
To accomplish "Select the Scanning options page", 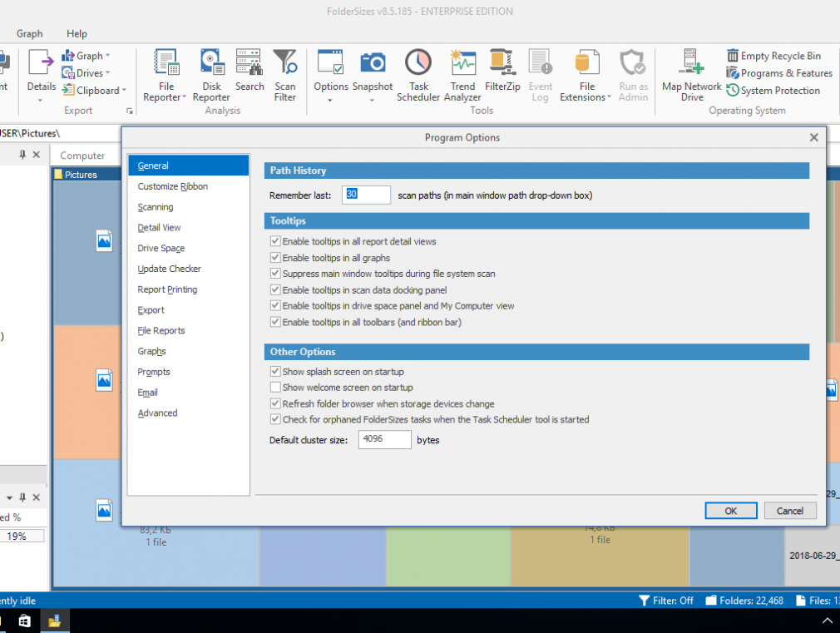I will point(189,207).
